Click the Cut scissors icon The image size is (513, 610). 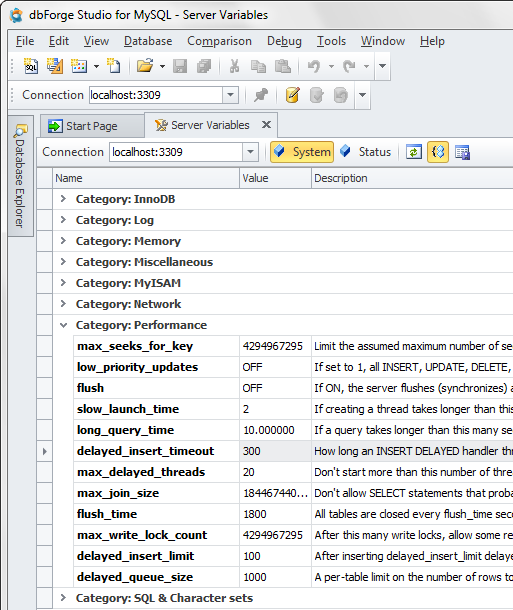point(234,66)
